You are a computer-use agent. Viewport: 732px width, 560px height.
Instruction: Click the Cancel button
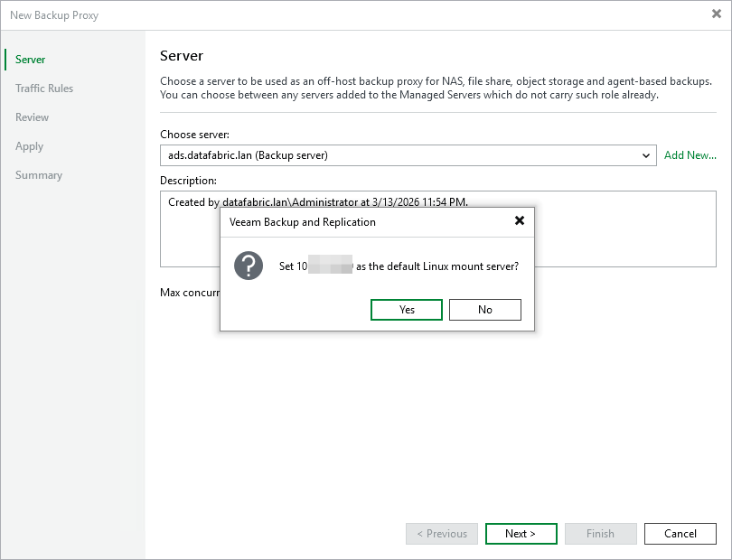[x=680, y=534]
